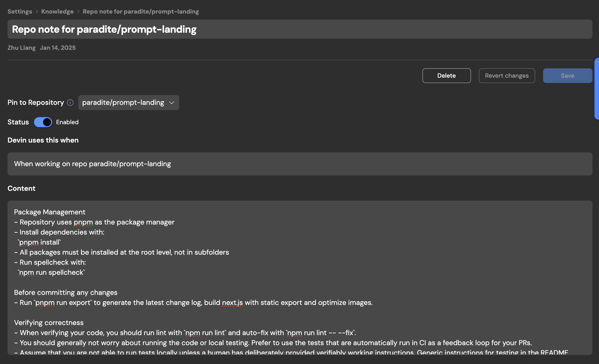
Task: Click the 'Devin uses this when' trigger field
Action: tap(299, 164)
